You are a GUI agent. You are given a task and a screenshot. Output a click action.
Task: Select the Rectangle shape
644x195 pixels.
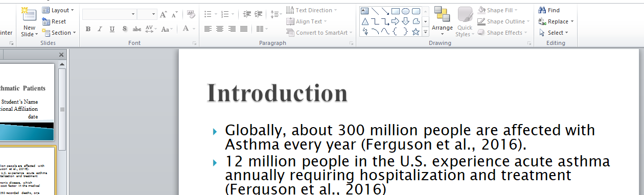coord(396,11)
